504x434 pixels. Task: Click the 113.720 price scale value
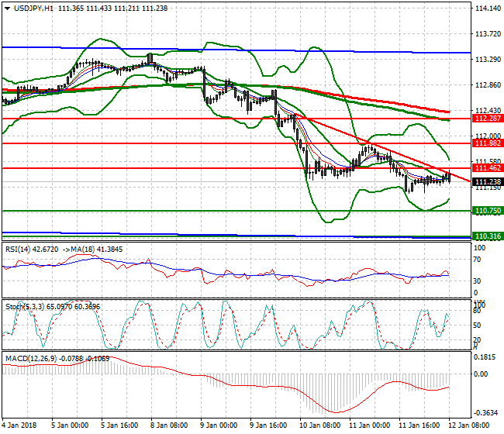(x=488, y=34)
